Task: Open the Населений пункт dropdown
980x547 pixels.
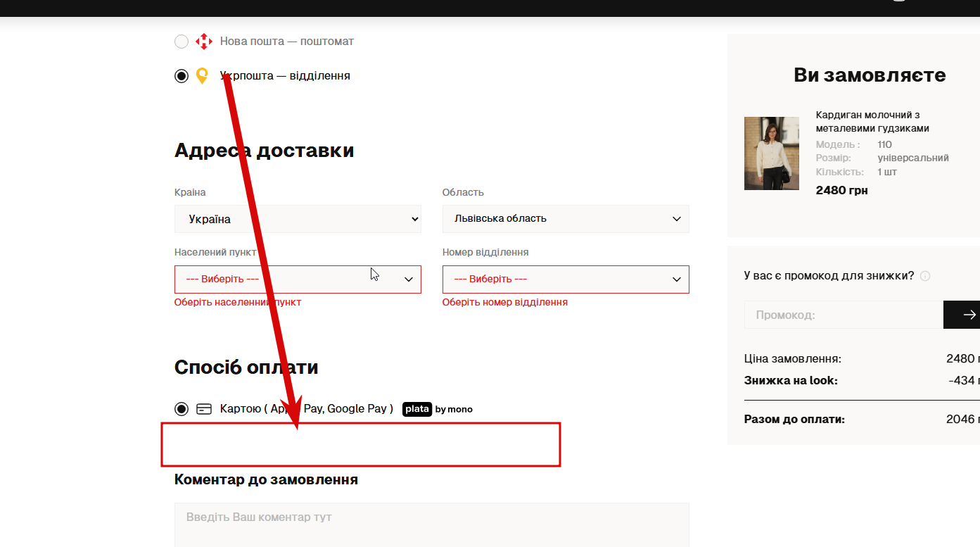Action: point(298,279)
